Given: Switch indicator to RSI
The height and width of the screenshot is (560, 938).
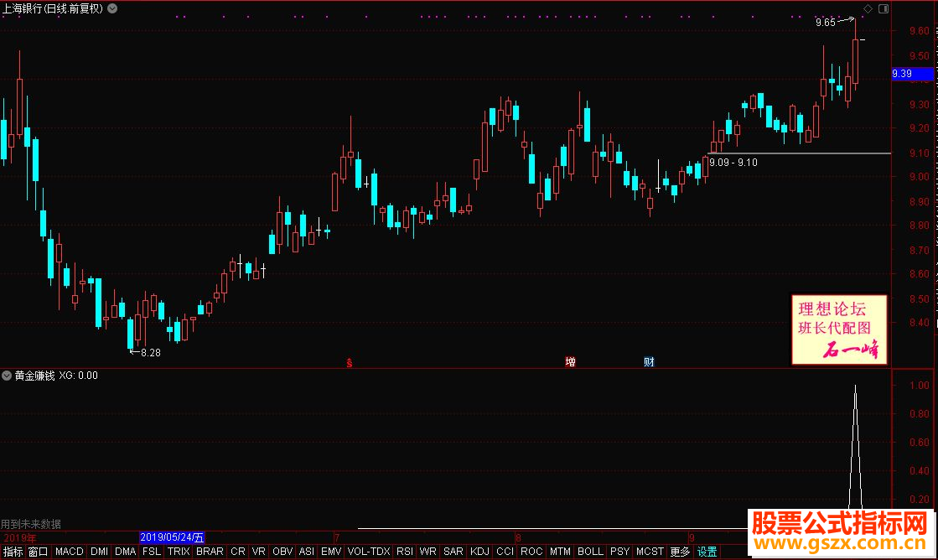Looking at the screenshot, I should [404, 552].
